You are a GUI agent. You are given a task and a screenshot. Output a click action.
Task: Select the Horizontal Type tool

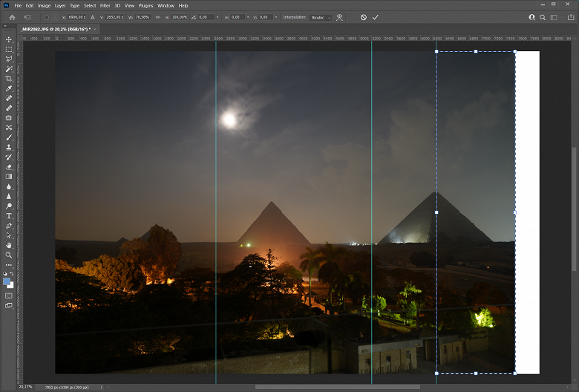tap(9, 216)
